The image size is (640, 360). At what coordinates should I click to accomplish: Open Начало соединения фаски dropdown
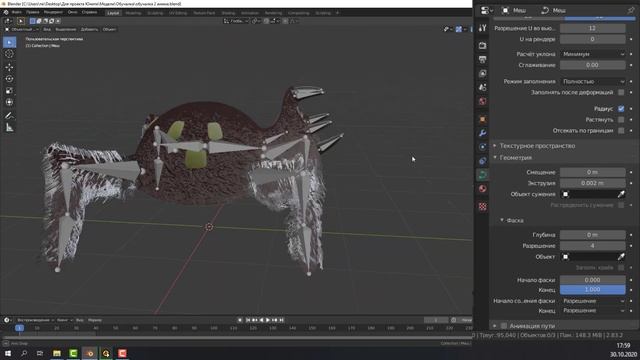593,301
